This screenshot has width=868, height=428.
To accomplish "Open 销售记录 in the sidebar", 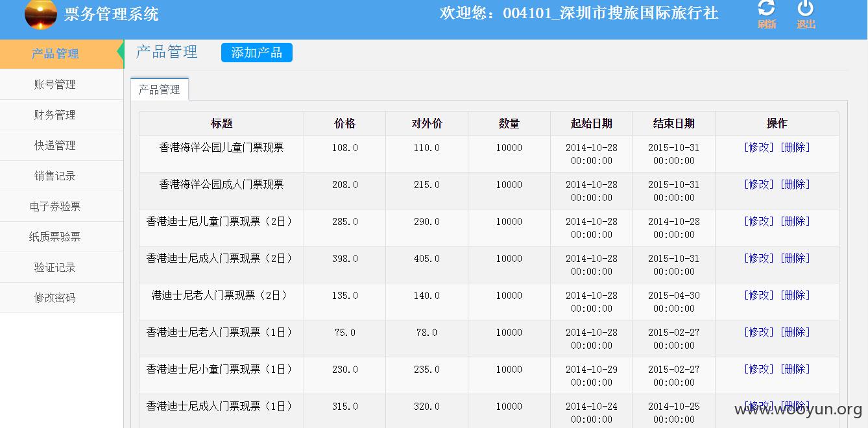I will click(x=62, y=176).
